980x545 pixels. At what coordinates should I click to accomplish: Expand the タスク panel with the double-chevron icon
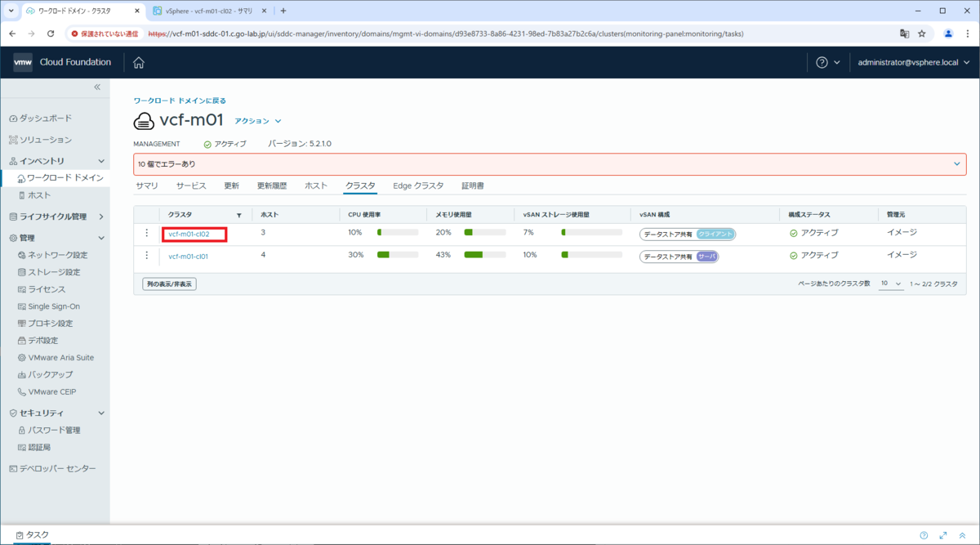point(962,535)
